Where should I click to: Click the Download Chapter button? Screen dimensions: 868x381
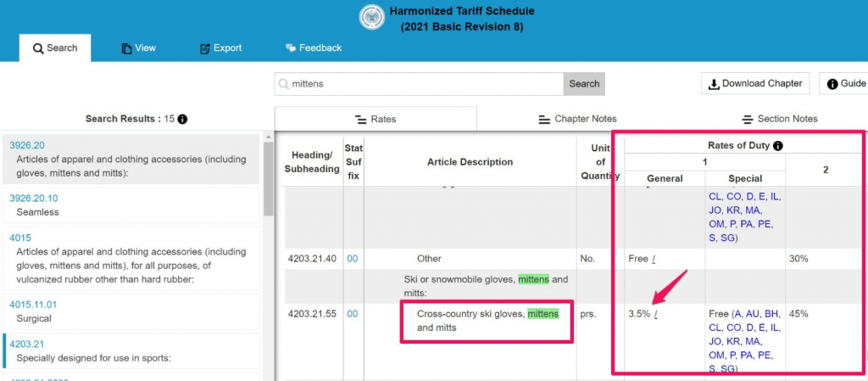[x=755, y=84]
